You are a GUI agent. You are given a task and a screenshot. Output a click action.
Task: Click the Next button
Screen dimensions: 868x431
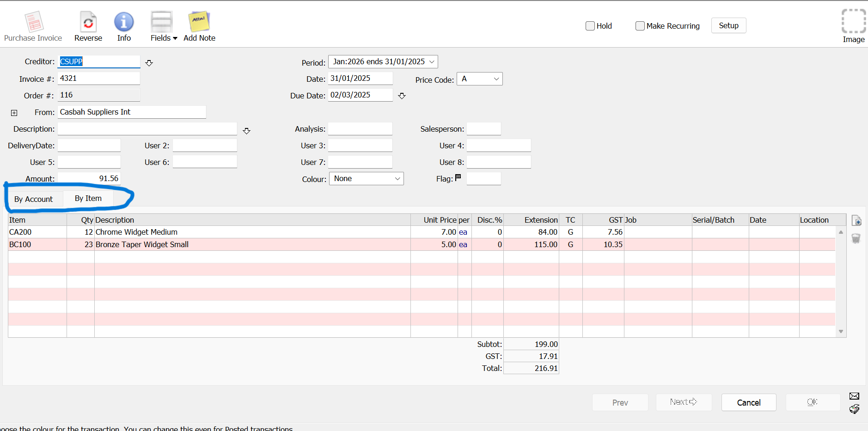[x=684, y=402]
